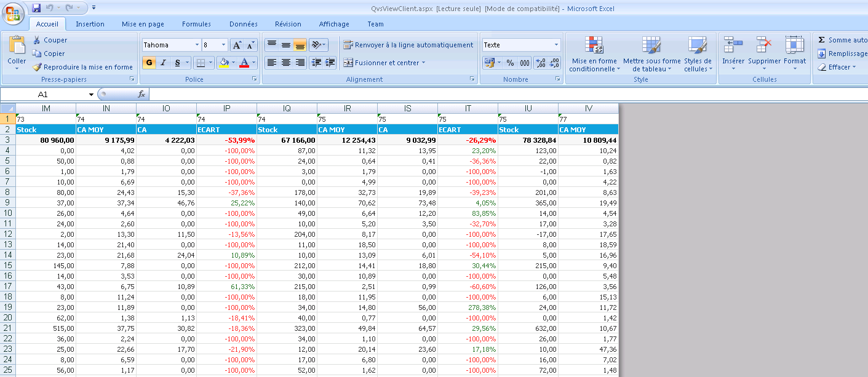The width and height of the screenshot is (868, 377).
Task: Click the Coller paste icon
Action: (17, 46)
